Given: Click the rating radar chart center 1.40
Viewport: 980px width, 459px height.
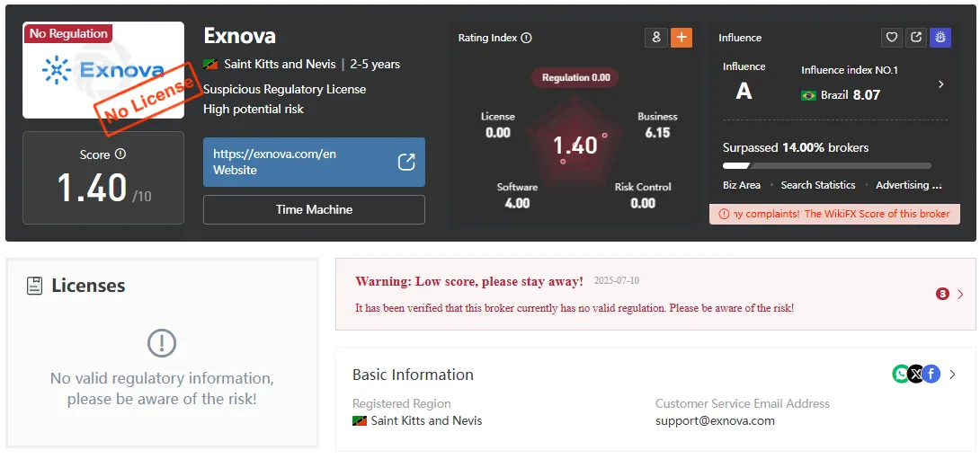Looking at the screenshot, I should point(575,146).
